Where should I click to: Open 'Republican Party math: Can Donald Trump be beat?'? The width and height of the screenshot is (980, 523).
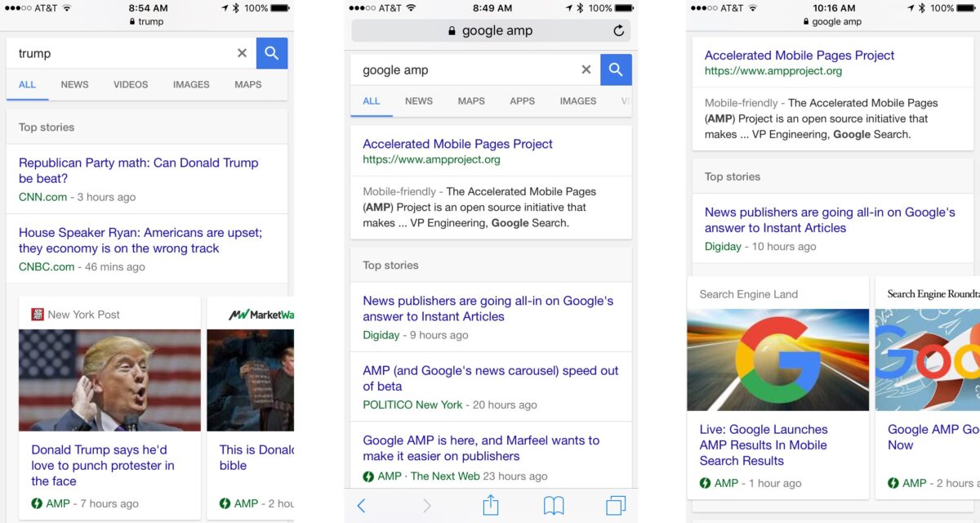click(x=139, y=171)
